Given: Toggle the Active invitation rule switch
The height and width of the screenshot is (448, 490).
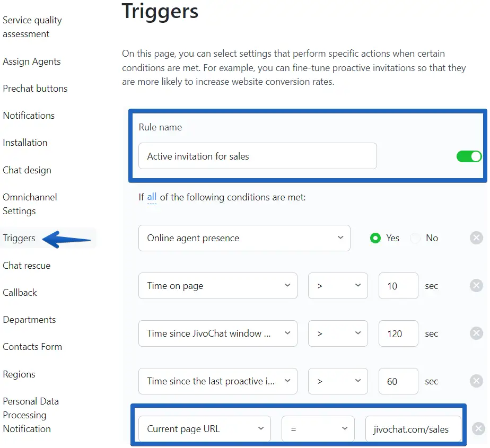Looking at the screenshot, I should tap(469, 156).
